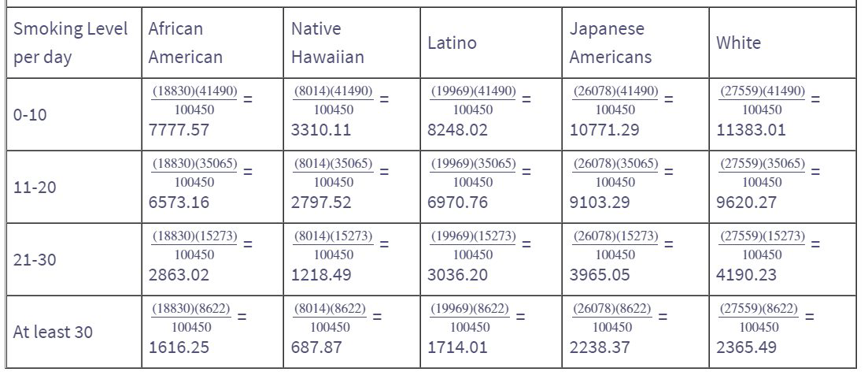
Task: Select the "11-20" row label
Action: coord(35,188)
